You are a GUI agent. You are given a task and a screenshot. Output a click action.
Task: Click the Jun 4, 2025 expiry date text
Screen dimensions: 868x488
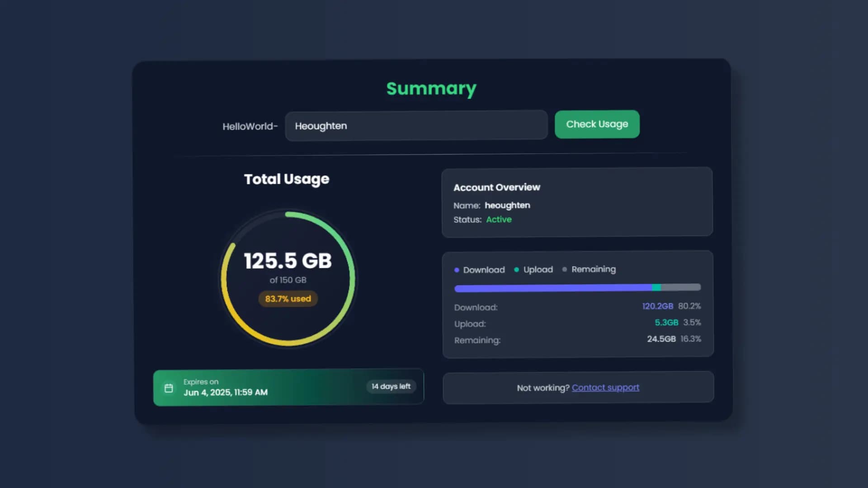tap(225, 392)
